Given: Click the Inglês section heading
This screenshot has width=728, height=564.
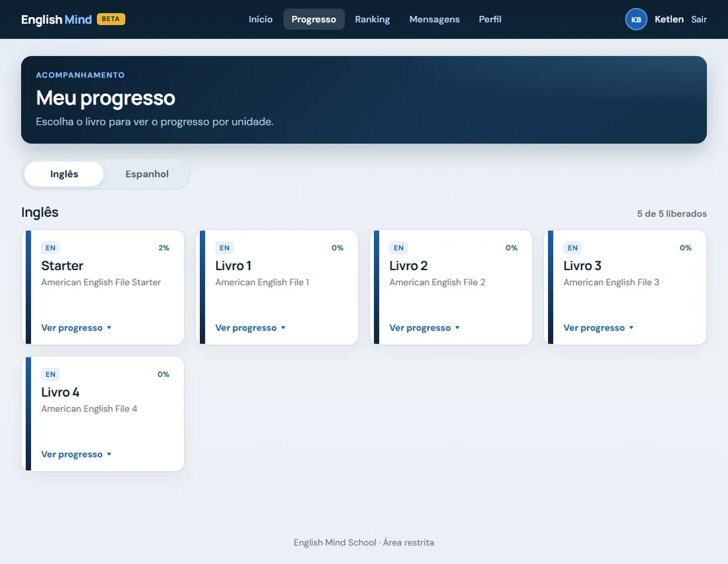Looking at the screenshot, I should click(x=40, y=212).
